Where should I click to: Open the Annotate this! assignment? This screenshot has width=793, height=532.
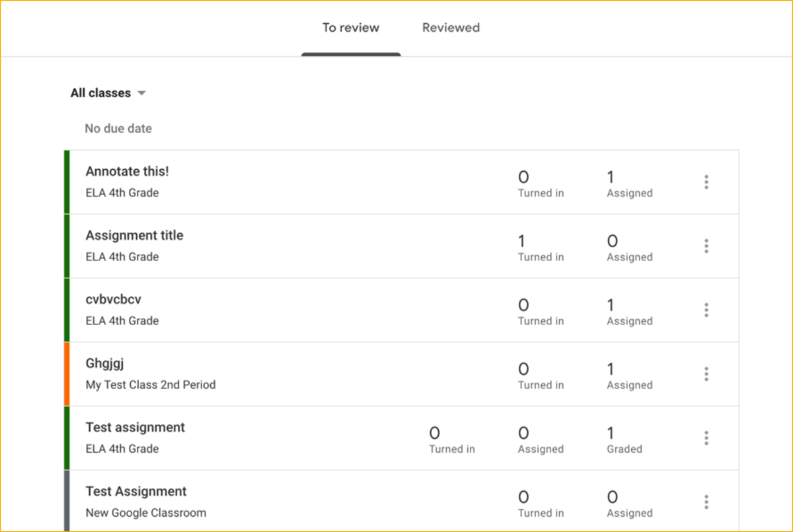pos(127,171)
